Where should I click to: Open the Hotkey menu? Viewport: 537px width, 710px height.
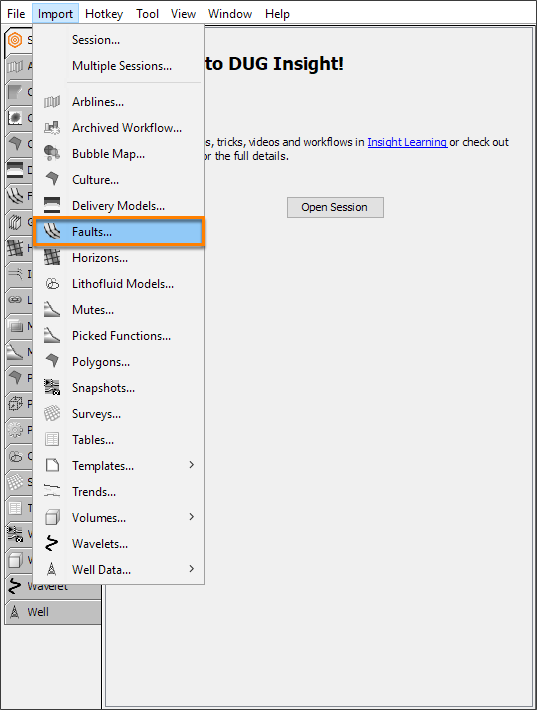[104, 14]
